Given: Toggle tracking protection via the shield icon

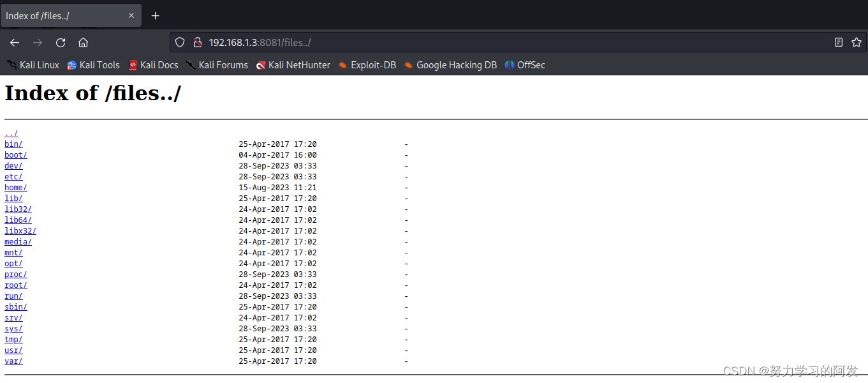Looking at the screenshot, I should point(179,42).
